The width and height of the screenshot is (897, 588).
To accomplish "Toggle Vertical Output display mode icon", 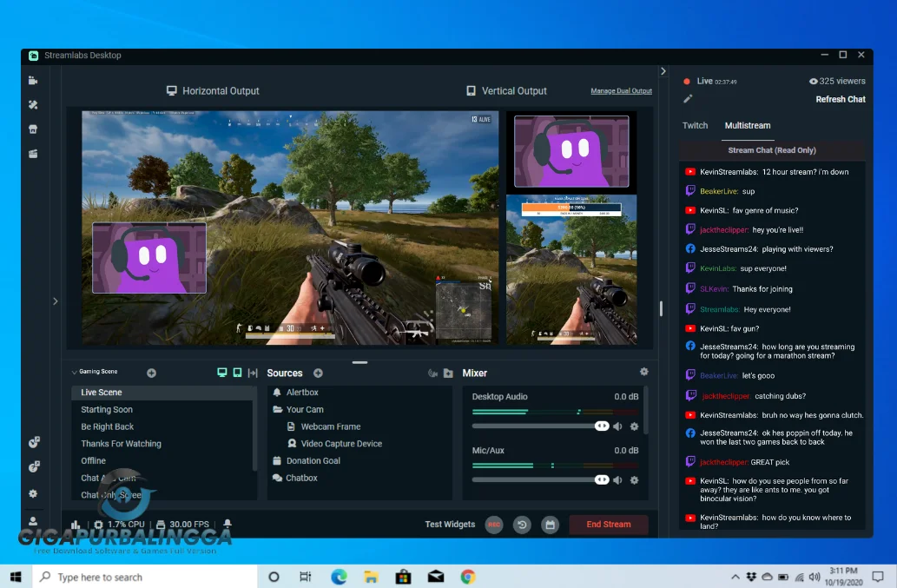I will tap(235, 372).
